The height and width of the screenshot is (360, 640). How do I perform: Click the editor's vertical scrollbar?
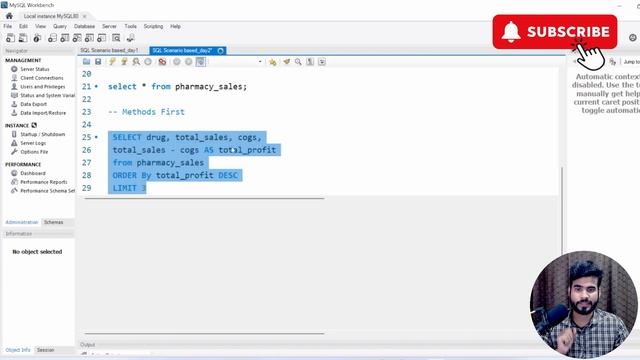tap(562, 210)
